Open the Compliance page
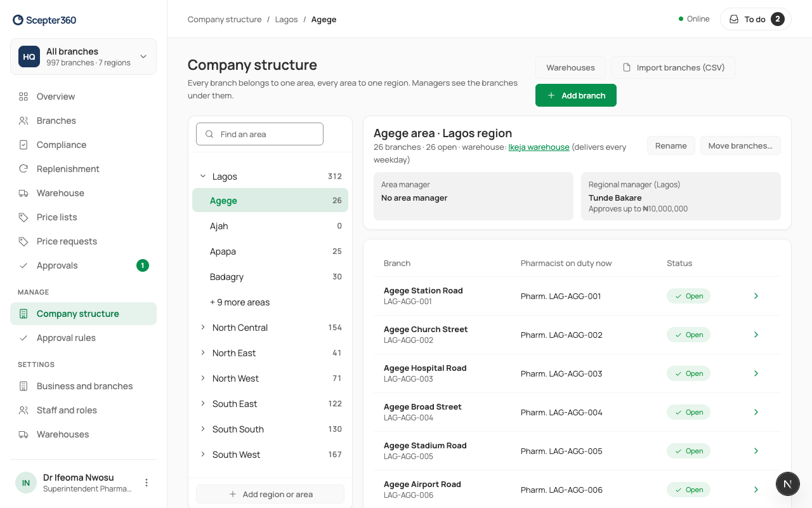The height and width of the screenshot is (508, 812). coord(83,145)
